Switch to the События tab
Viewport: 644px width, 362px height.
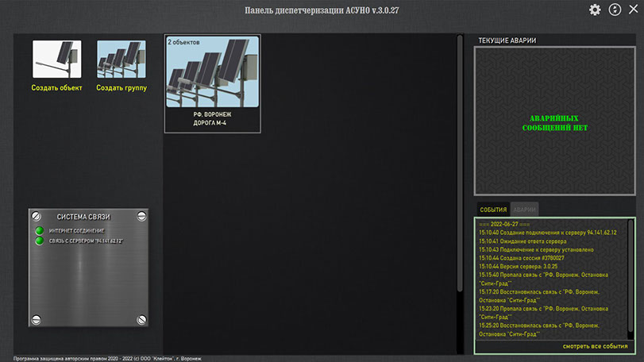(x=493, y=210)
